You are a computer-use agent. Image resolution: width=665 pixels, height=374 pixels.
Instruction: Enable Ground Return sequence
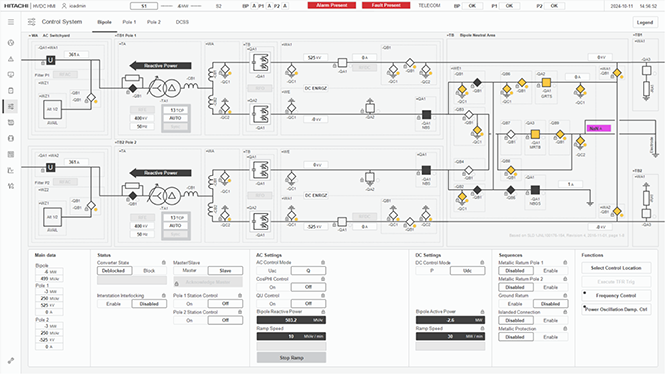point(515,304)
